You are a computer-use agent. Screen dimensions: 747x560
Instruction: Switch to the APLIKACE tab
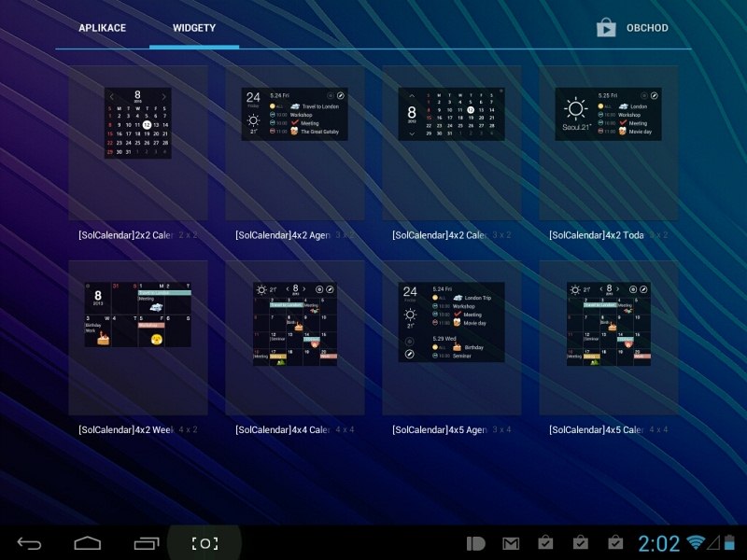(x=102, y=28)
